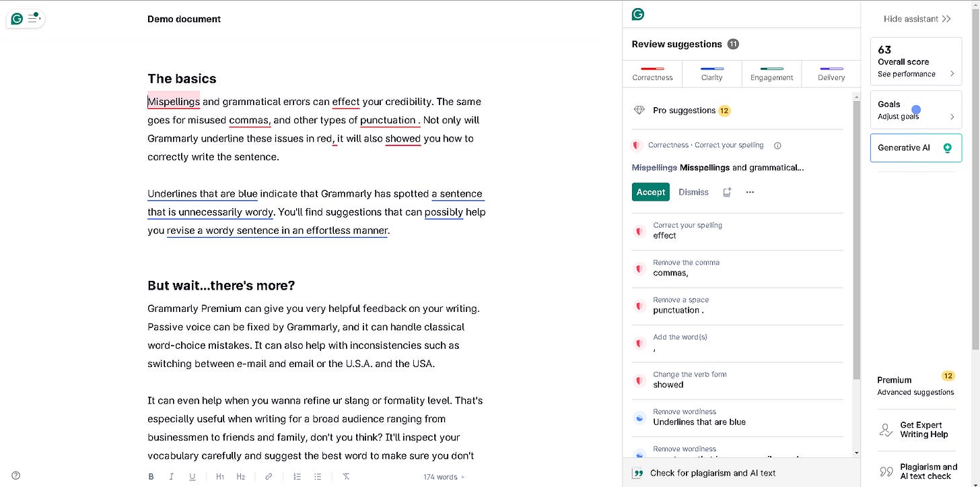Open the info icon beside Correct your spelling
This screenshot has height=487, width=980.
777,145
